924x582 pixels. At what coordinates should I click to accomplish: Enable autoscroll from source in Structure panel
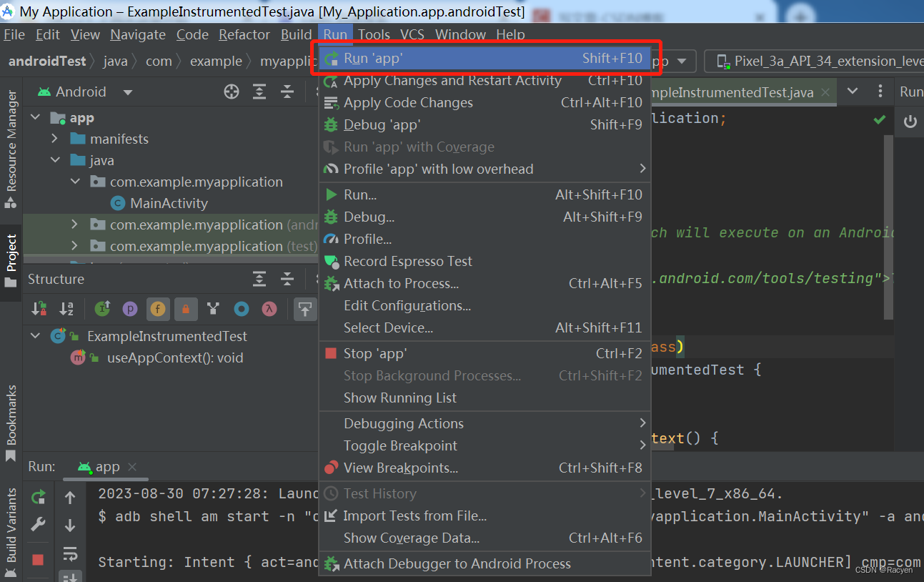(x=305, y=308)
